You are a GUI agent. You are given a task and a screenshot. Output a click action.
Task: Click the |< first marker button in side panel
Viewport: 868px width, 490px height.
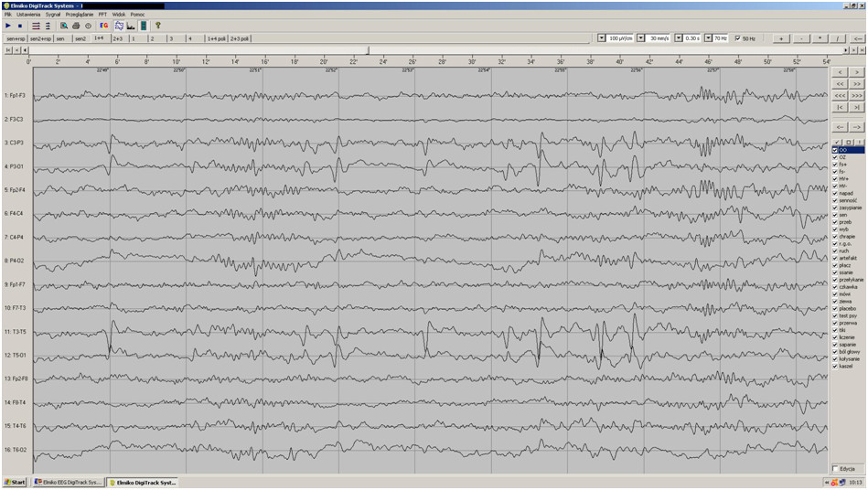click(x=840, y=107)
